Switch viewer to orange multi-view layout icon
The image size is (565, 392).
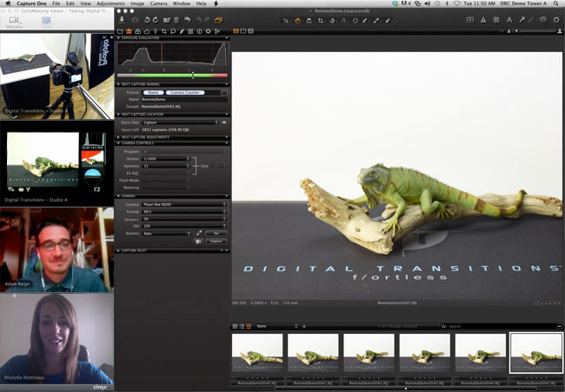coord(236,31)
